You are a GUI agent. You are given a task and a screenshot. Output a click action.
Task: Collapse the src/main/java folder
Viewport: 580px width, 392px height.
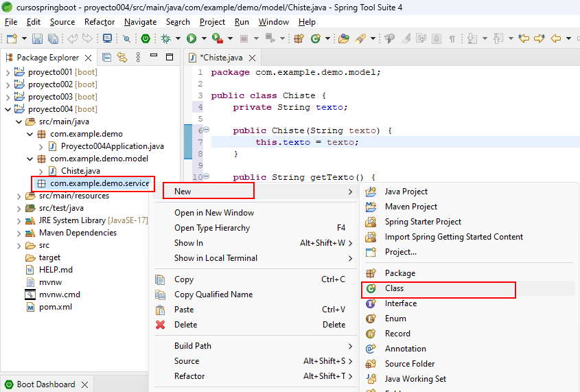click(19, 122)
